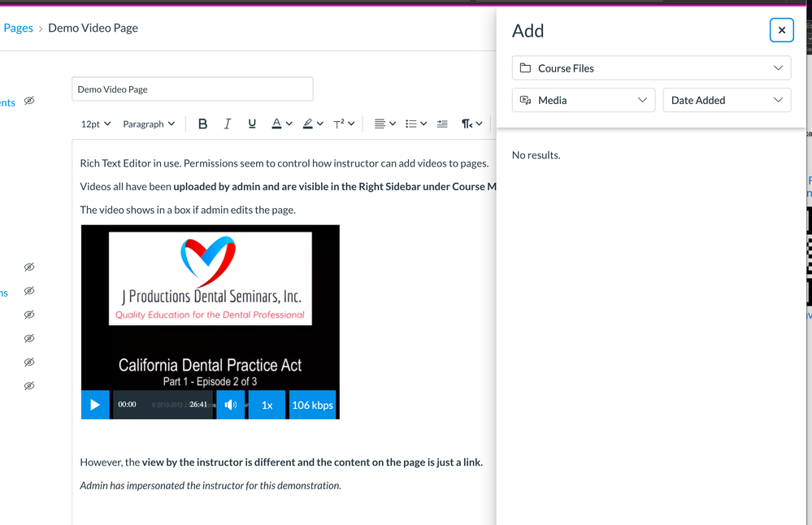Toggle the topmost eye visibility icon
Screen dimensions: 812x525
[29, 101]
